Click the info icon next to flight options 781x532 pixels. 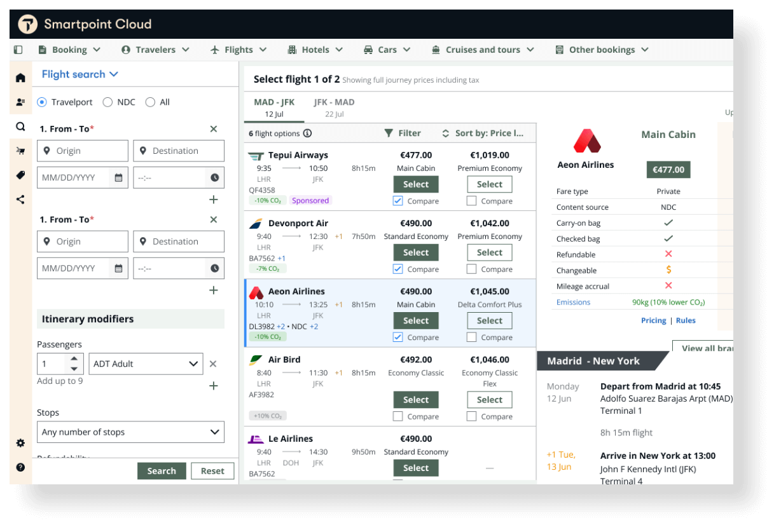pos(307,133)
